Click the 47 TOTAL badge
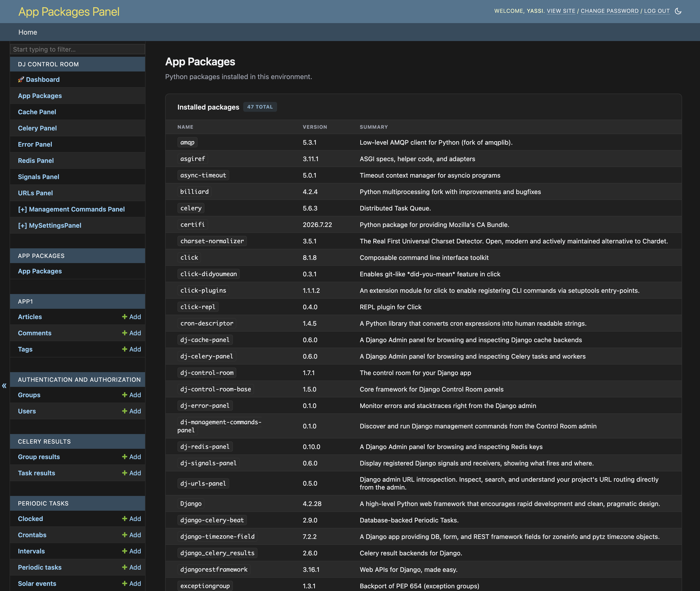This screenshot has height=591, width=700. tap(260, 107)
